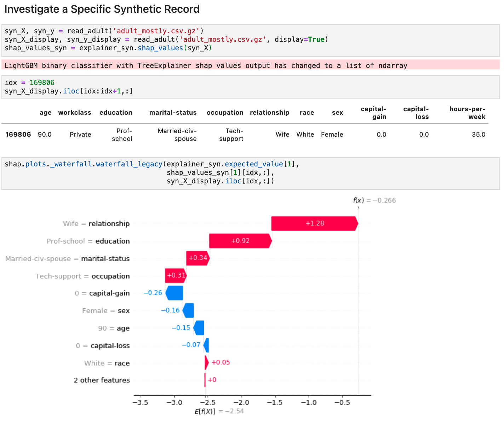Click the capital-gain −0.26 blue bar
The height and width of the screenshot is (422, 504).
(x=174, y=293)
